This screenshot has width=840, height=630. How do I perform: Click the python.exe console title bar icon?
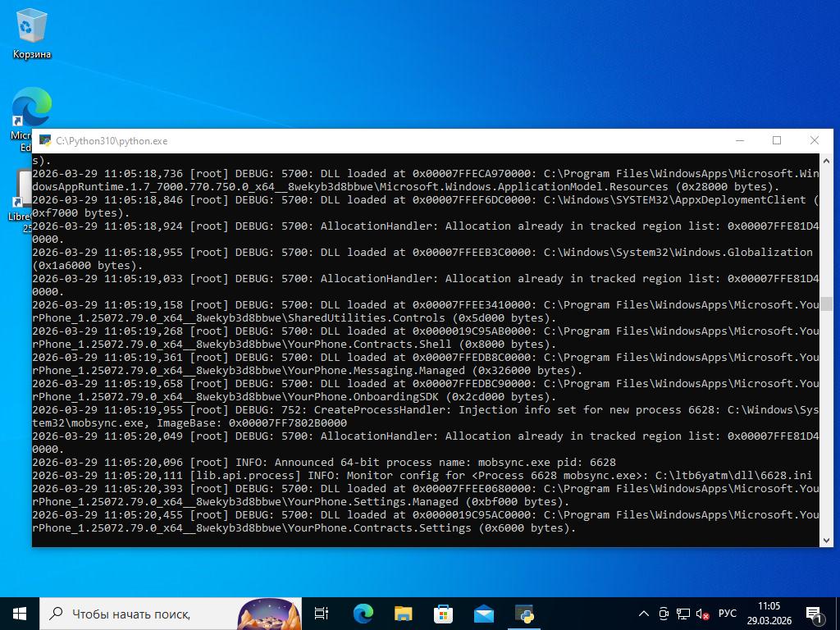click(45, 141)
